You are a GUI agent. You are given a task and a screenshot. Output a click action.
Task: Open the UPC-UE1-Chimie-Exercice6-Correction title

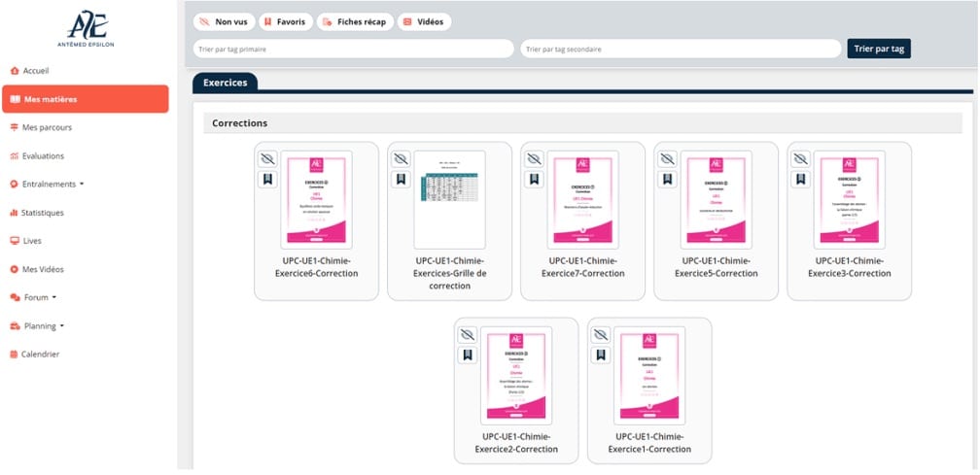316,267
